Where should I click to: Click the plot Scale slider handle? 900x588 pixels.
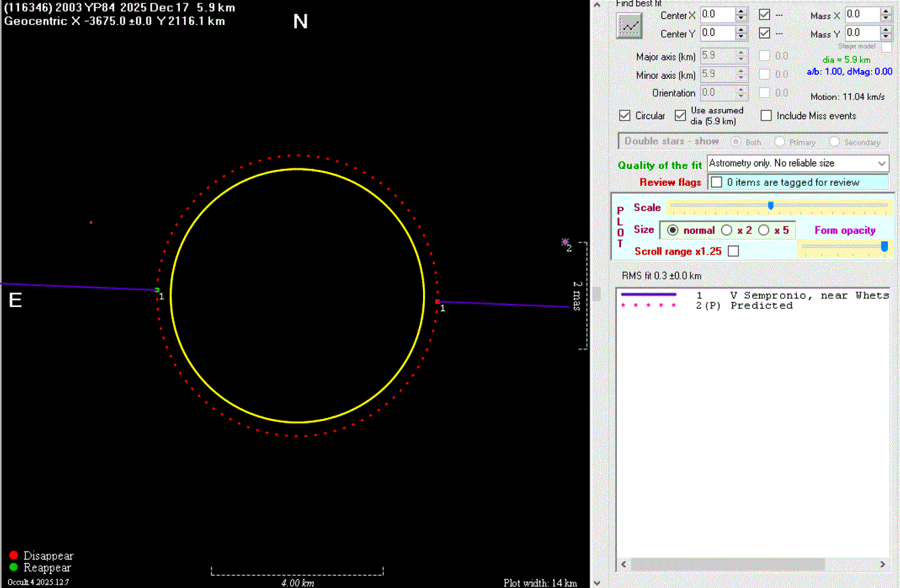tap(771, 205)
